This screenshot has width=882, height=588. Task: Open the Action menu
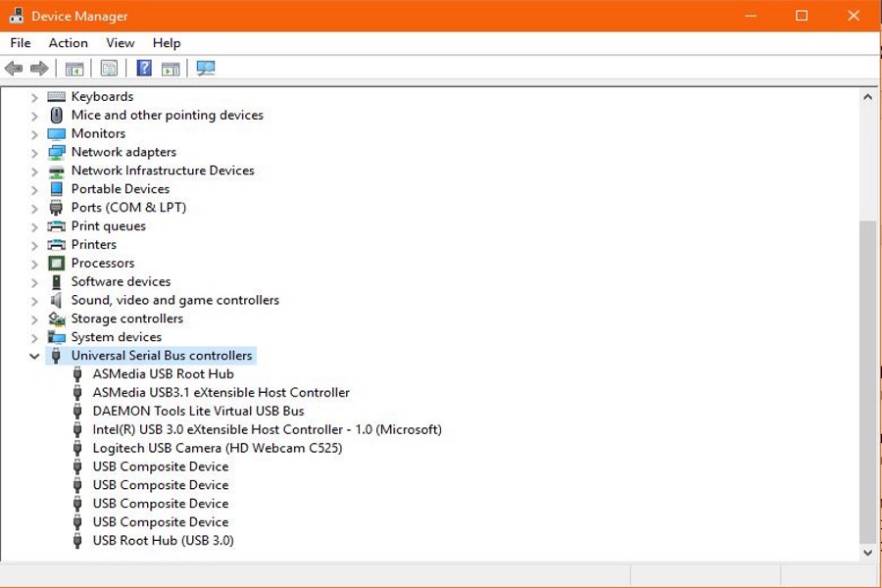tap(68, 43)
